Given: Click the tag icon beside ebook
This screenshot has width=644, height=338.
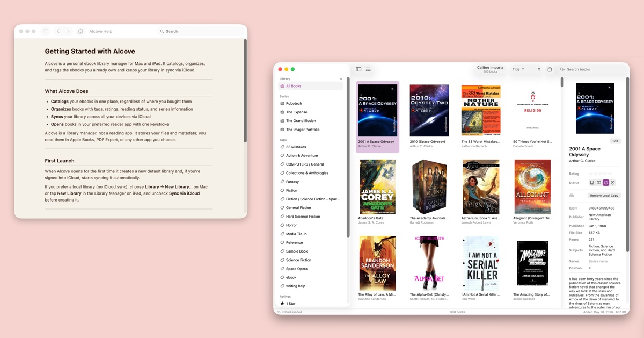Looking at the screenshot, I should [x=282, y=277].
